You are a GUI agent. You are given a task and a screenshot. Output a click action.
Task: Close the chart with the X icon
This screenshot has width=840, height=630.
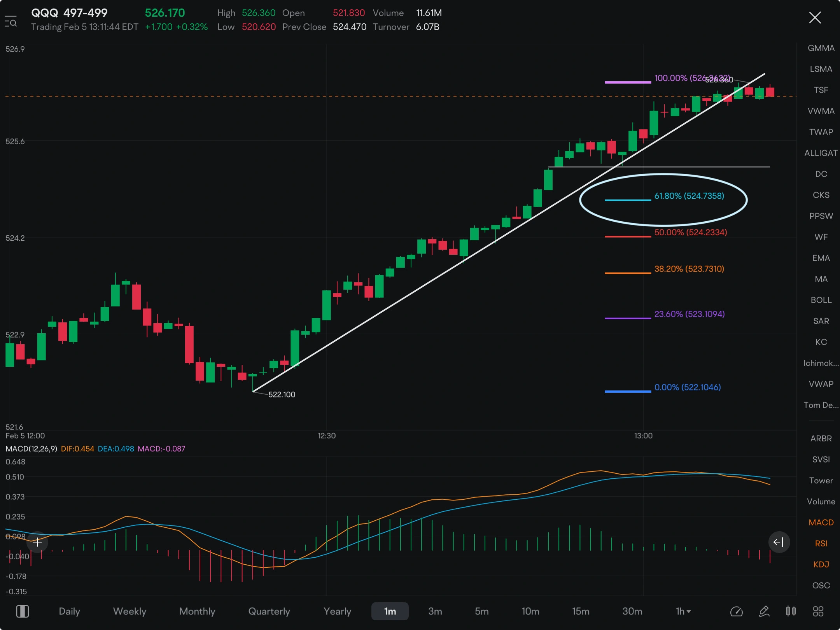815,17
